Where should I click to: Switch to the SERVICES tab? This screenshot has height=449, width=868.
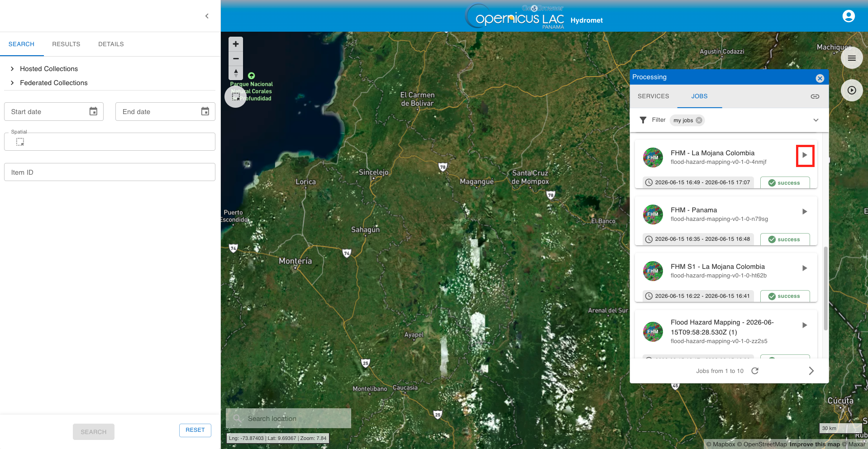(653, 96)
